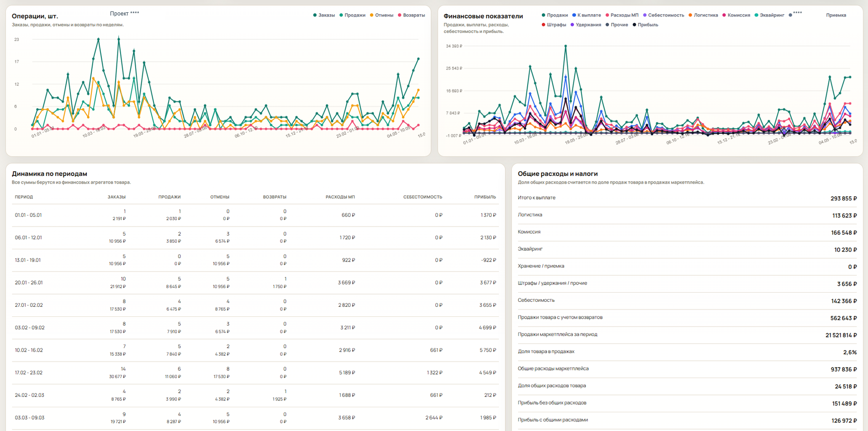Screen dimensions: 868x431
Task: Toggle the Расходы МП legend item
Action: point(622,15)
